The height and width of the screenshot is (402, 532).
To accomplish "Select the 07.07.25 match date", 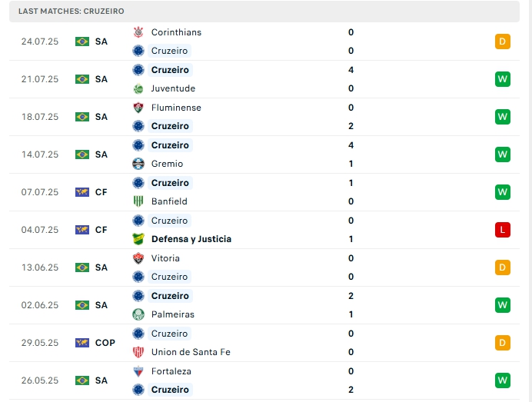I will [x=40, y=192].
